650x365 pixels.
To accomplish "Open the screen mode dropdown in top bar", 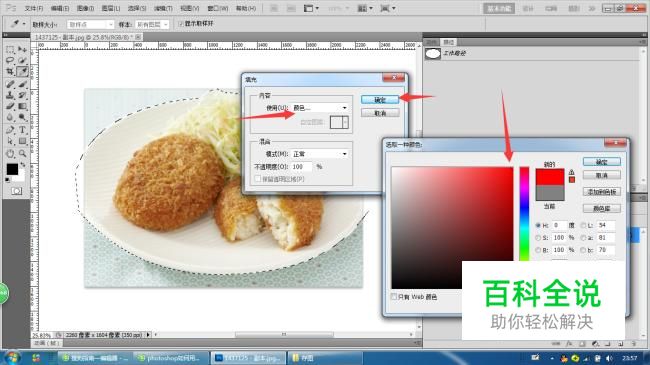I will click(388, 8).
